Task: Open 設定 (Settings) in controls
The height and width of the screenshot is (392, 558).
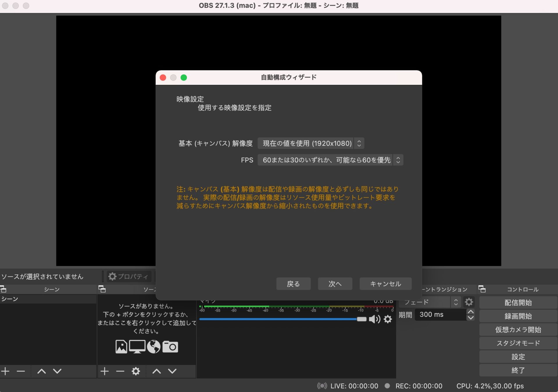Action: coord(518,357)
